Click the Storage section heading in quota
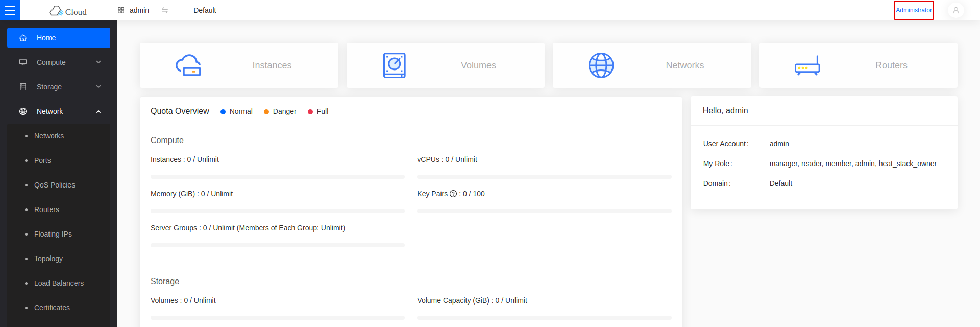 (x=165, y=282)
